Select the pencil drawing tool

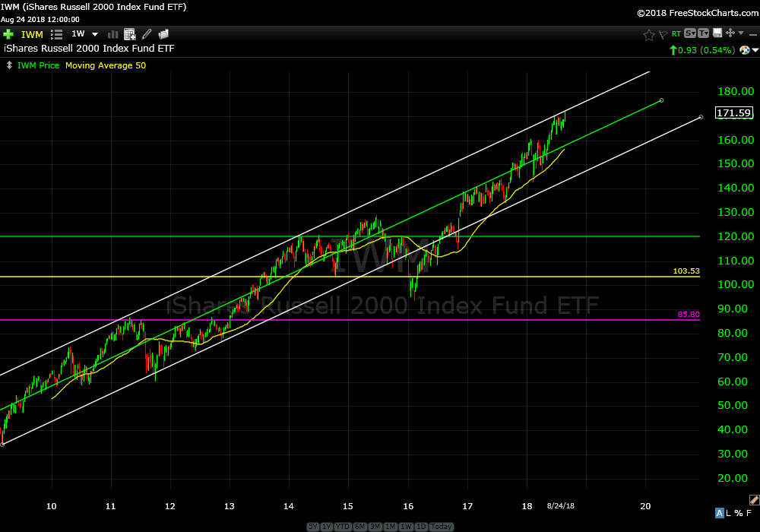[147, 34]
